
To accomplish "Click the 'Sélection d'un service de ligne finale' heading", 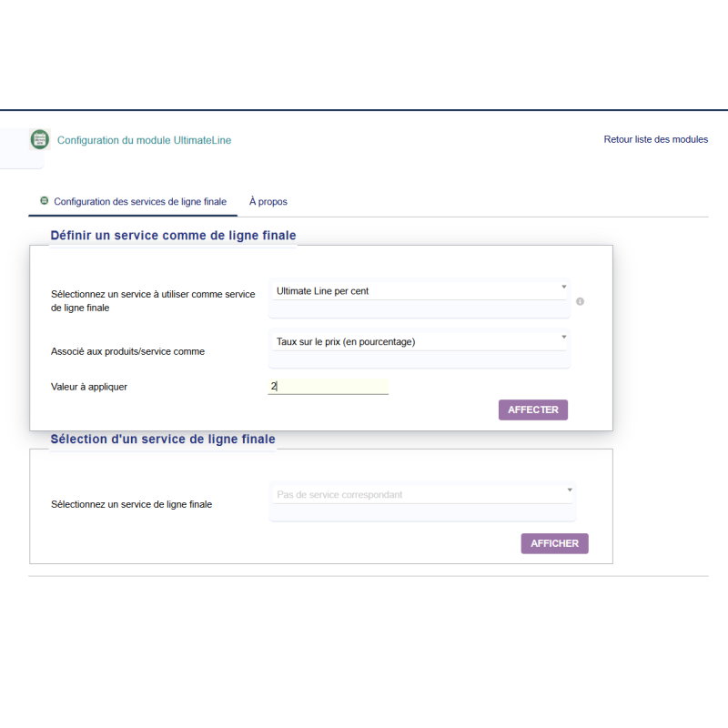I will (x=163, y=440).
